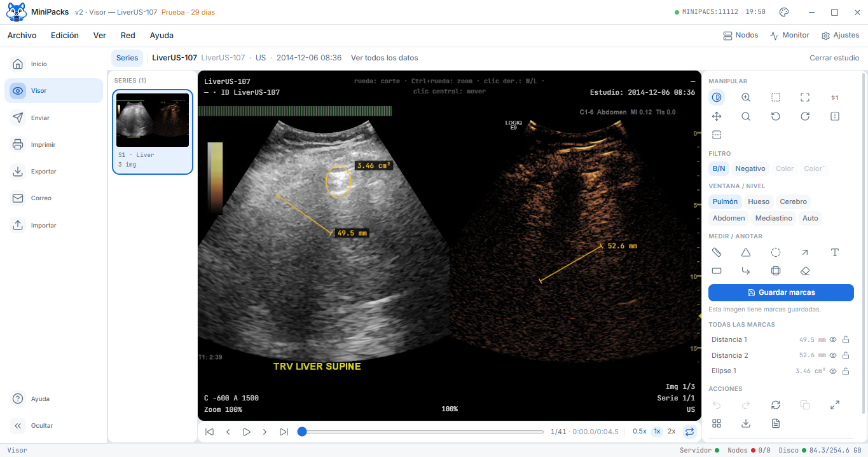Open fullscreen with expand arrows icon

pyautogui.click(x=835, y=405)
